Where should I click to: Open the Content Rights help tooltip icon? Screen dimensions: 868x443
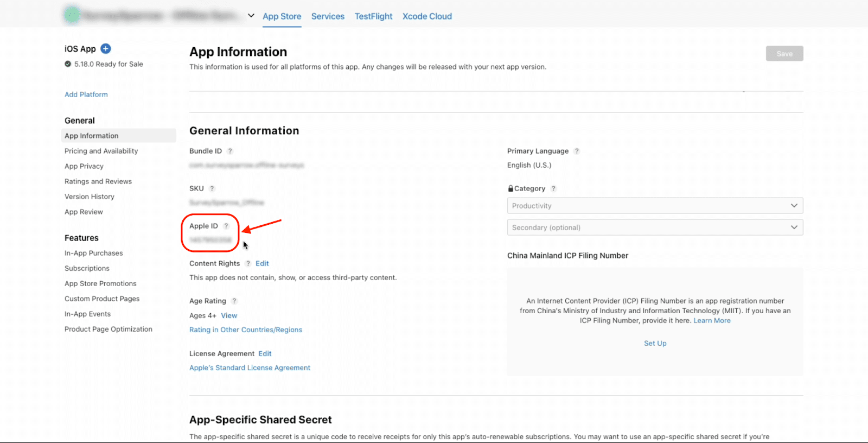pos(248,263)
